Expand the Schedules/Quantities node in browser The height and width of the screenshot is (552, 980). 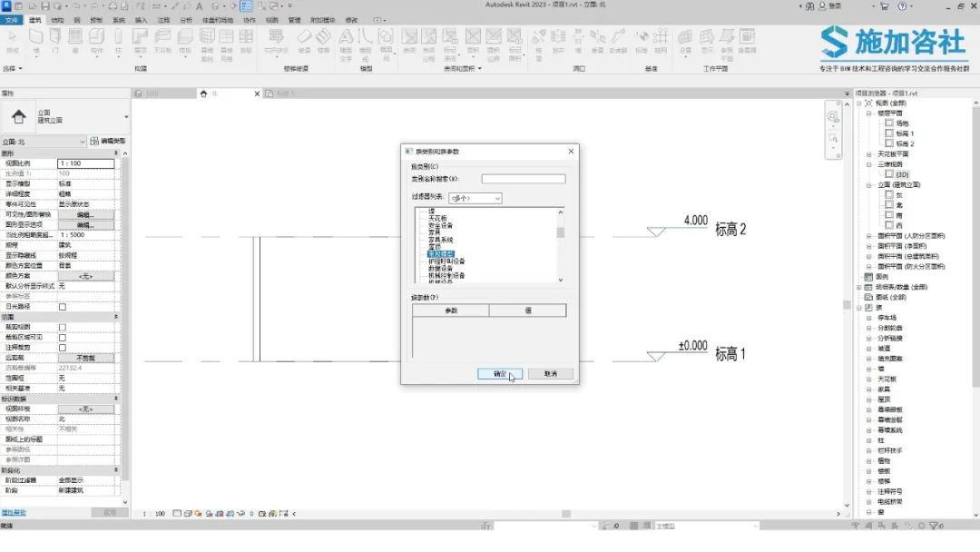(859, 288)
